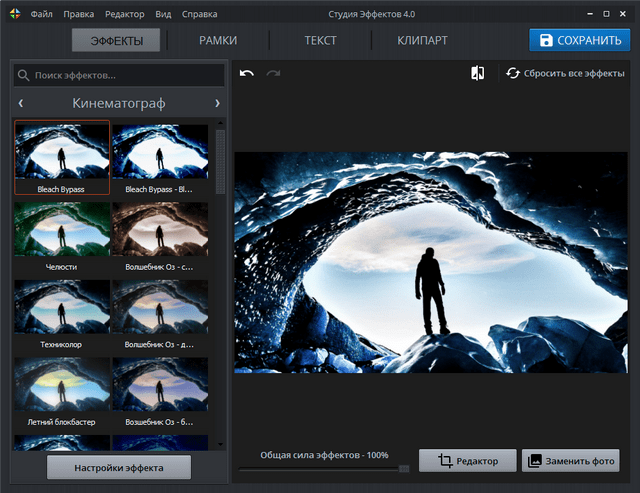The height and width of the screenshot is (493, 640).
Task: Click Reset all effects (Сбросить все эффекты)
Action: point(567,73)
